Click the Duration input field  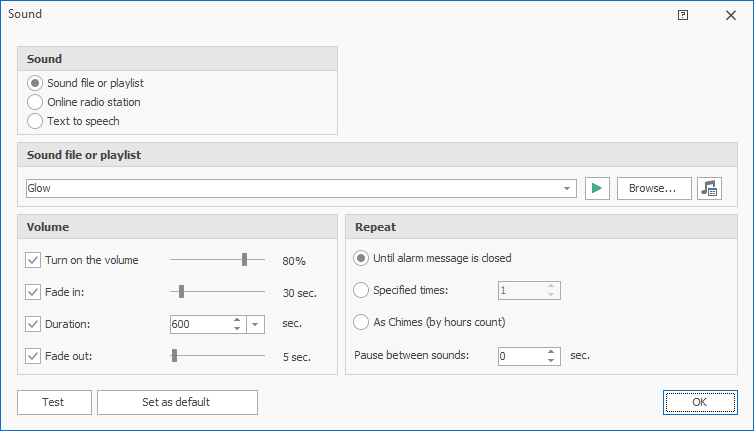(x=199, y=324)
